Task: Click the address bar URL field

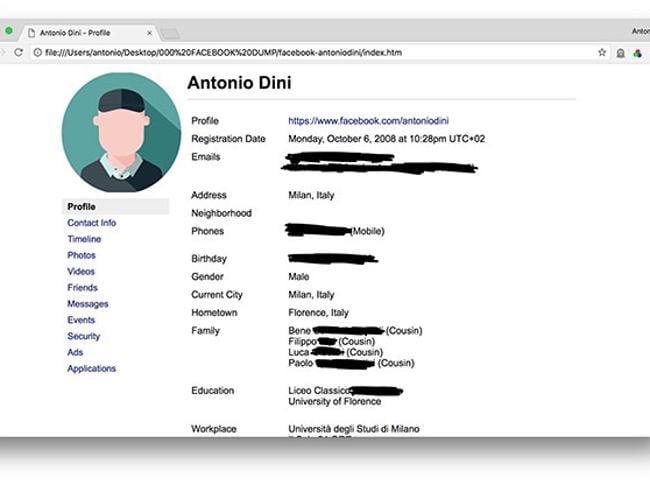Action: [300, 52]
